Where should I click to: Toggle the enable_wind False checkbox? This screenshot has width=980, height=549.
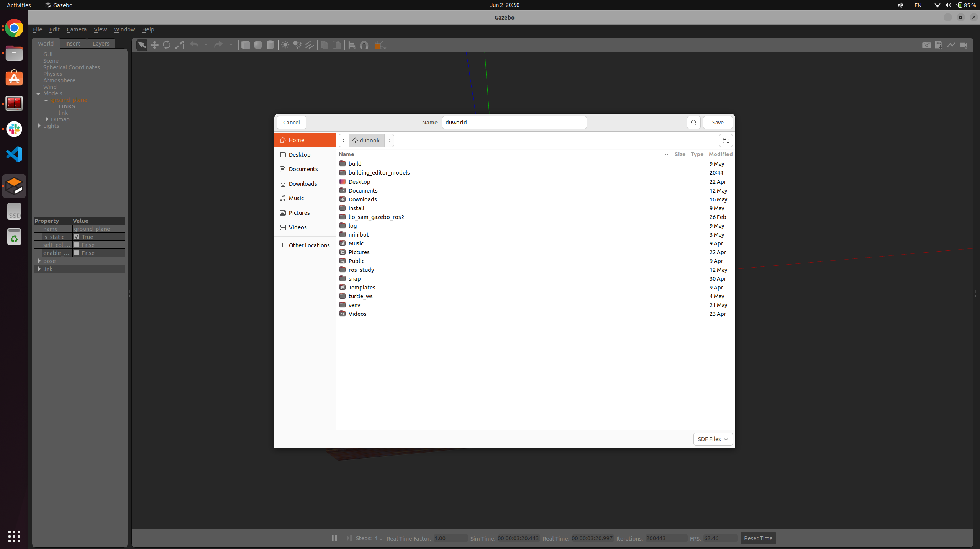click(77, 253)
